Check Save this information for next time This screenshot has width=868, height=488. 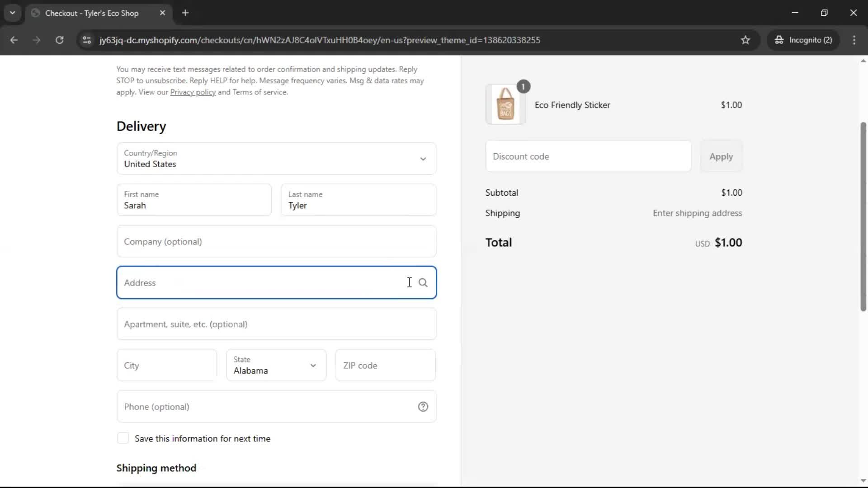pyautogui.click(x=123, y=438)
